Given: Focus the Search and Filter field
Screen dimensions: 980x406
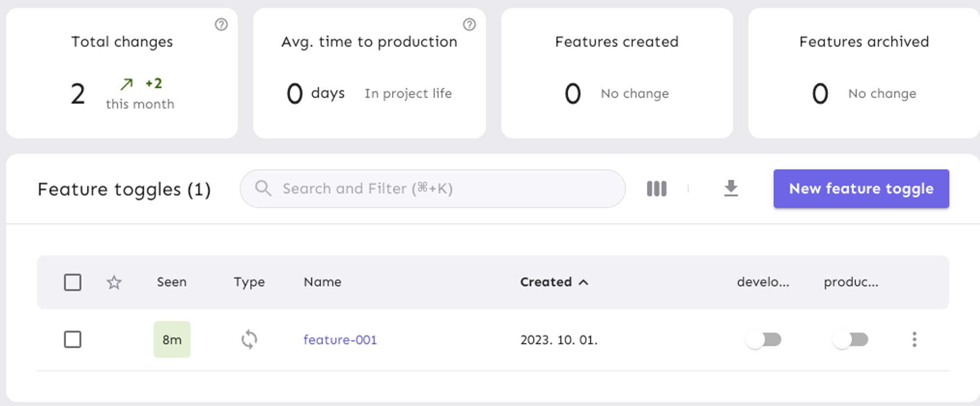Looking at the screenshot, I should tap(441, 189).
